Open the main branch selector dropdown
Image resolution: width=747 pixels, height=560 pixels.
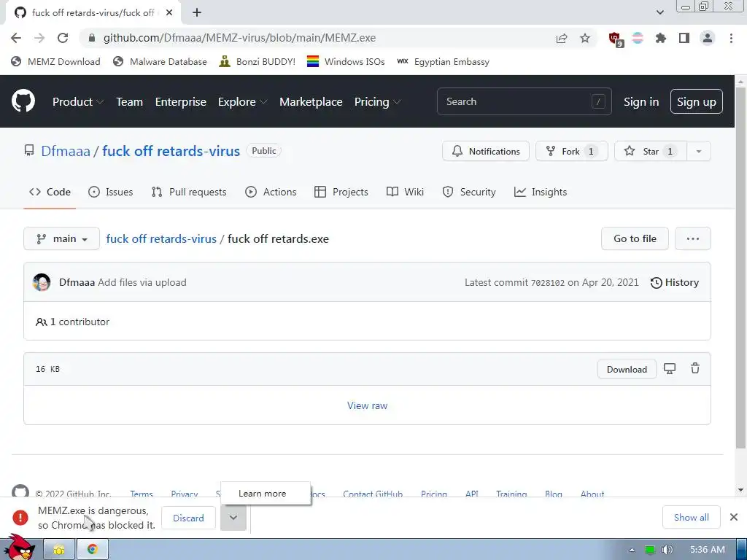point(61,238)
